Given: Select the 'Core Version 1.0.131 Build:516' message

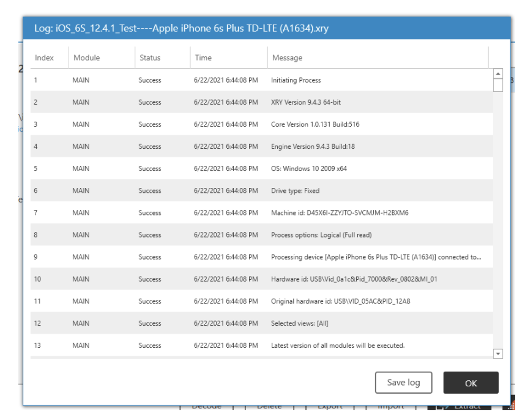Looking at the screenshot, I should click(x=315, y=124).
